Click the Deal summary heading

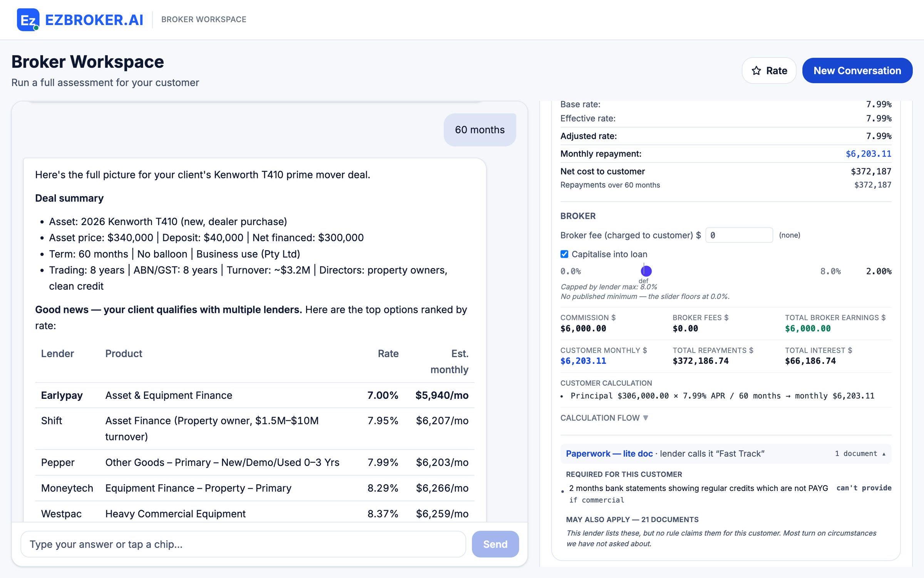click(x=69, y=198)
